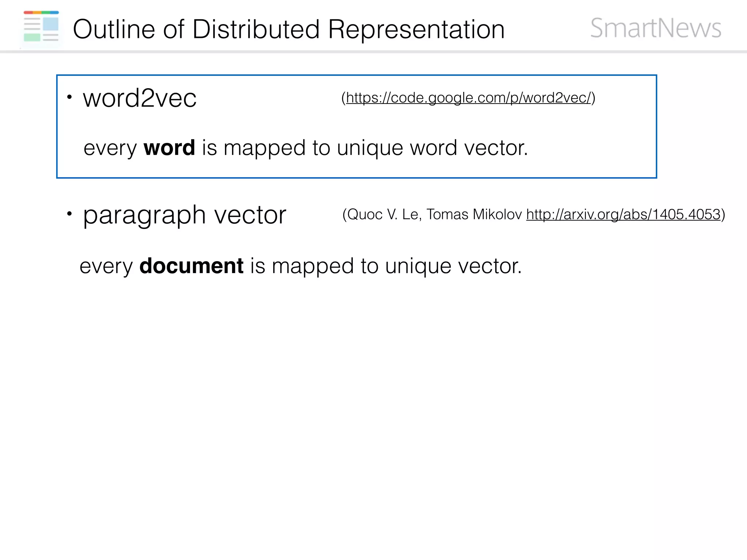The height and width of the screenshot is (560, 747).
Task: Click the SmartNews wordmark text
Action: tap(656, 28)
